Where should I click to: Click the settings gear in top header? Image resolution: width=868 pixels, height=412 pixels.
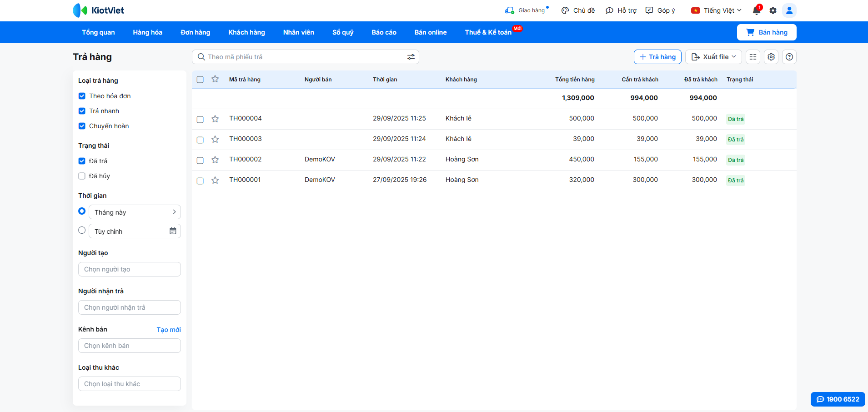[773, 10]
